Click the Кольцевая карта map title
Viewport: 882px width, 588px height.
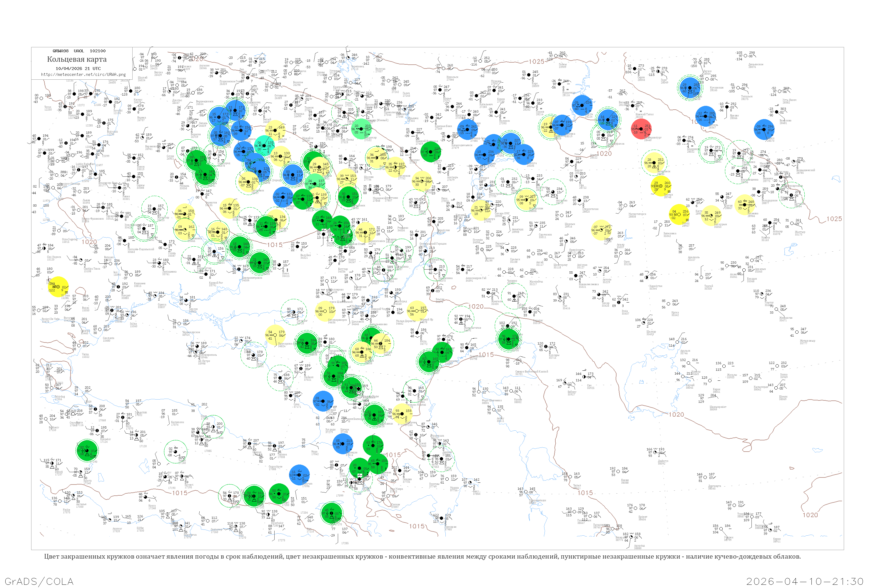(77, 59)
